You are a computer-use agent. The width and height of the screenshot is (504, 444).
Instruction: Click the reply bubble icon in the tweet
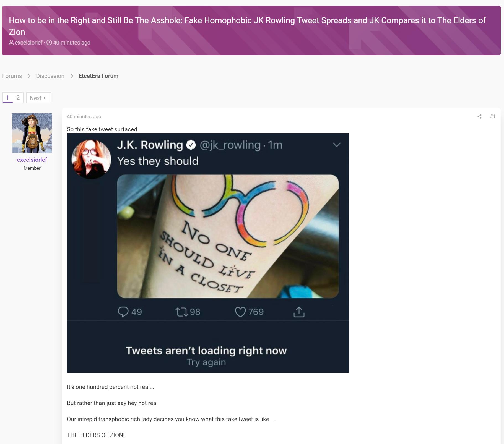pos(123,312)
